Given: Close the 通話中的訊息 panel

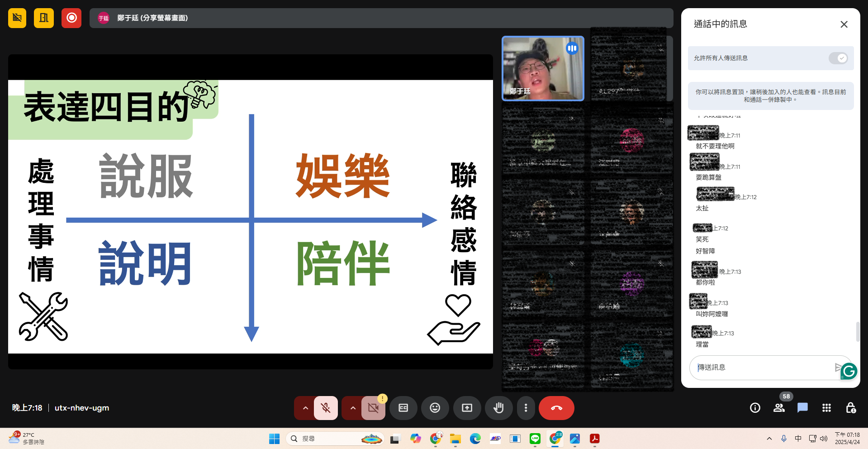Looking at the screenshot, I should pyautogui.click(x=844, y=24).
